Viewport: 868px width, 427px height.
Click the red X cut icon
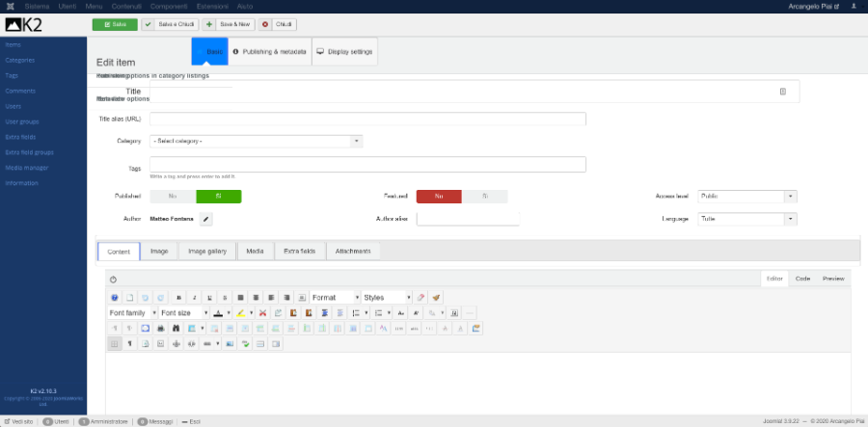(x=263, y=312)
